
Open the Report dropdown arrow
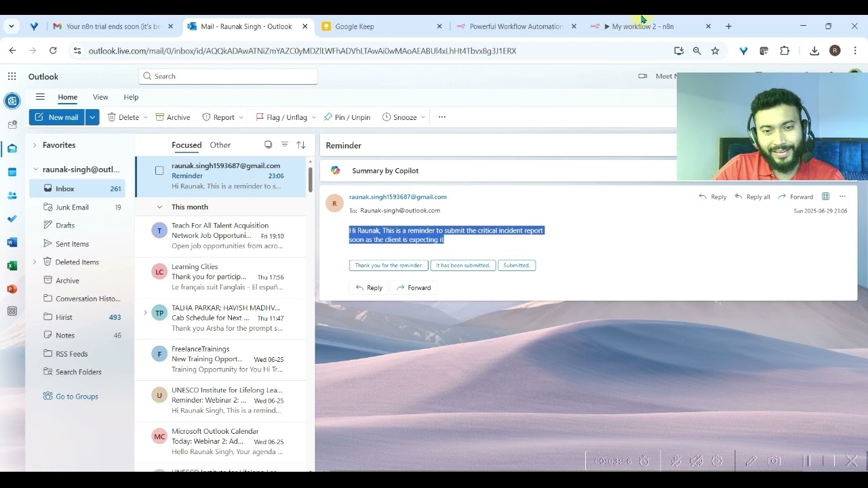(241, 117)
